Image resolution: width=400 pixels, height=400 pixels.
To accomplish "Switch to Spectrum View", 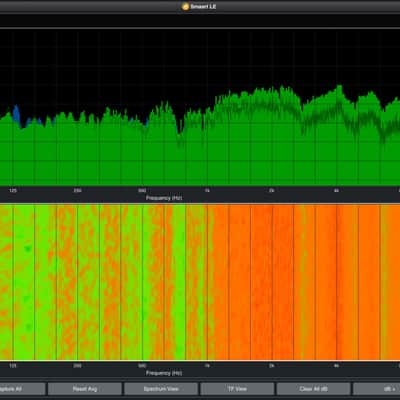I will tap(161, 389).
